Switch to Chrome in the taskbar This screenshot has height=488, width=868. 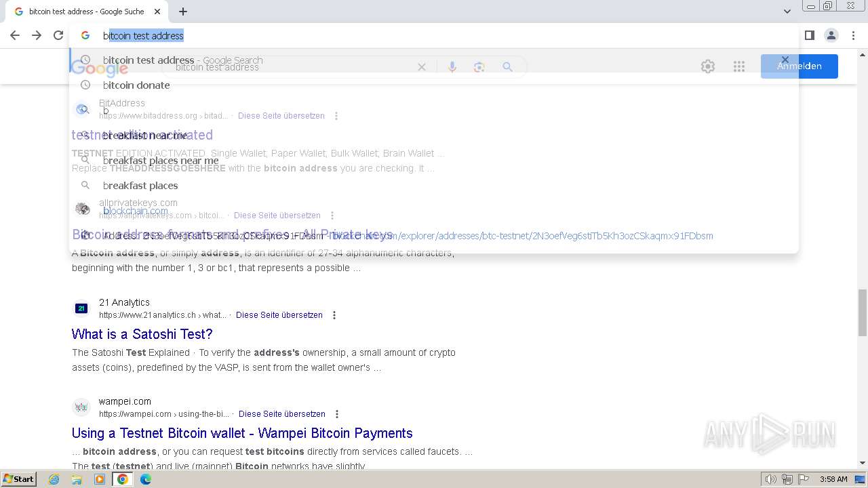(x=123, y=479)
